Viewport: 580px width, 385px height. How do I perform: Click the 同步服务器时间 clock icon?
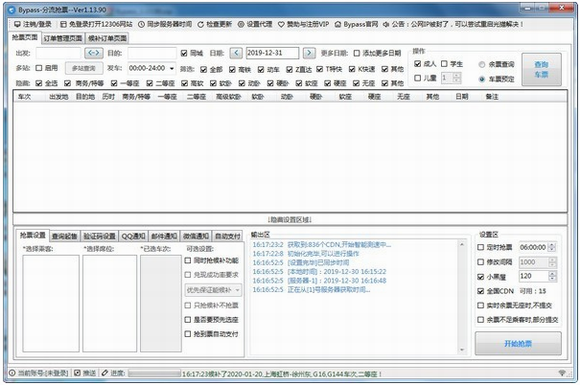click(141, 24)
